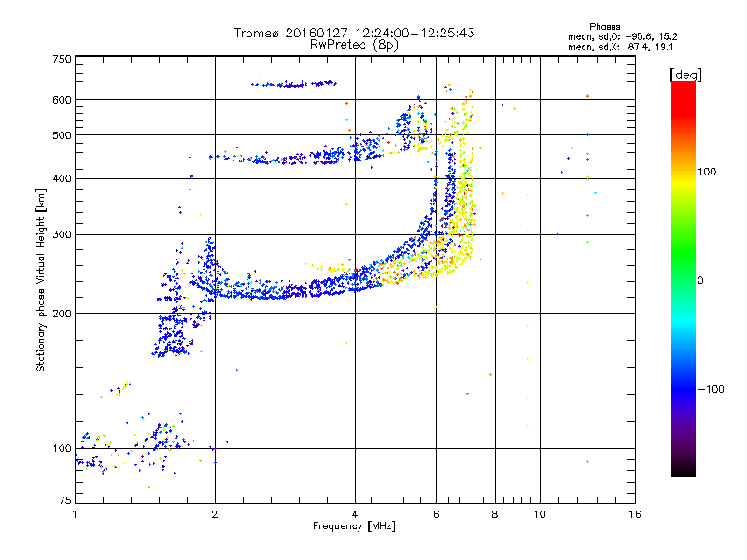Click the y-axis tick label '100'
The image size is (747, 560).
tap(62, 448)
